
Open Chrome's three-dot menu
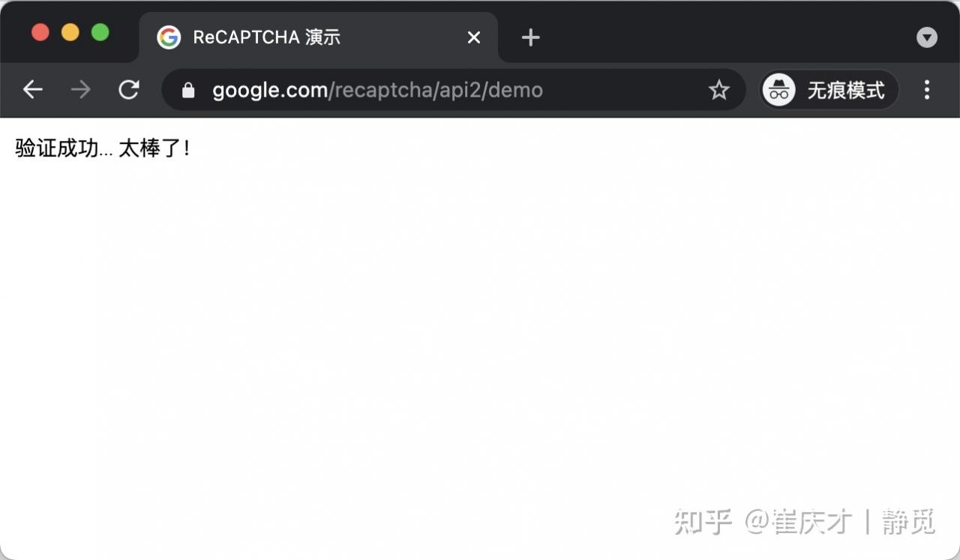pyautogui.click(x=927, y=90)
